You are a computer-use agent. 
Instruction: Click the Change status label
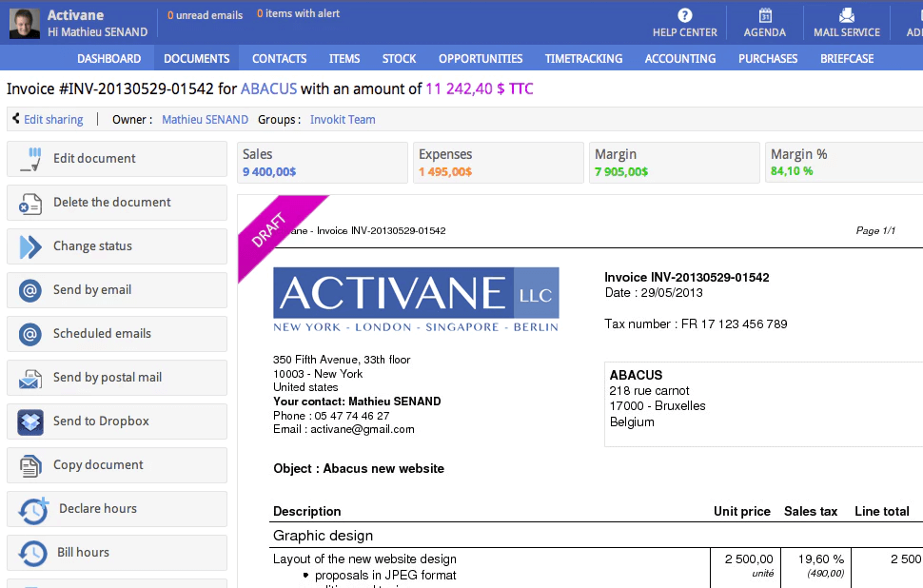(x=92, y=246)
